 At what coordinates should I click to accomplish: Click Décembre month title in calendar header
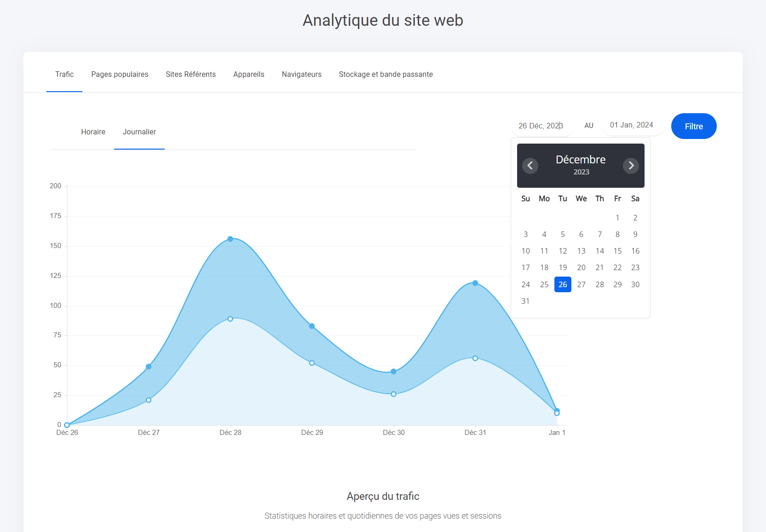click(x=581, y=160)
